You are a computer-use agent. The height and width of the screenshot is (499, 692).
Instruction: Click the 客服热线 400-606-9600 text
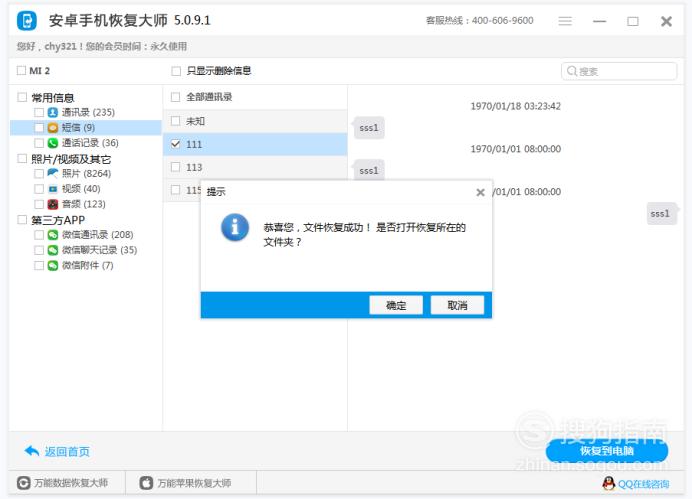click(480, 21)
